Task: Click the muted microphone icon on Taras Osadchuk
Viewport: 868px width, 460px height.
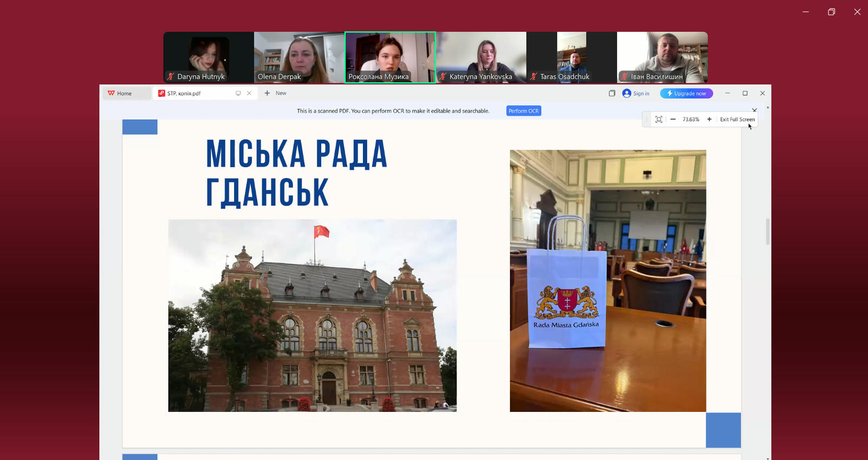Action: point(534,77)
